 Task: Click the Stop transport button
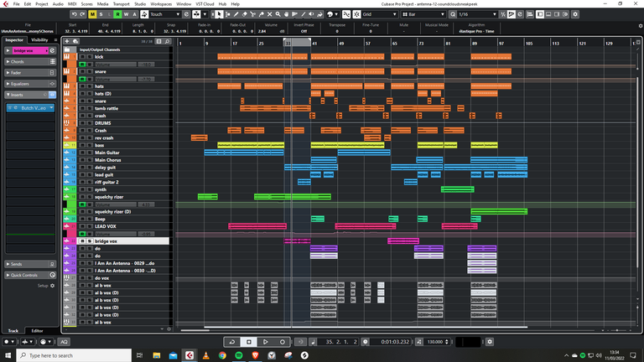[x=249, y=342]
